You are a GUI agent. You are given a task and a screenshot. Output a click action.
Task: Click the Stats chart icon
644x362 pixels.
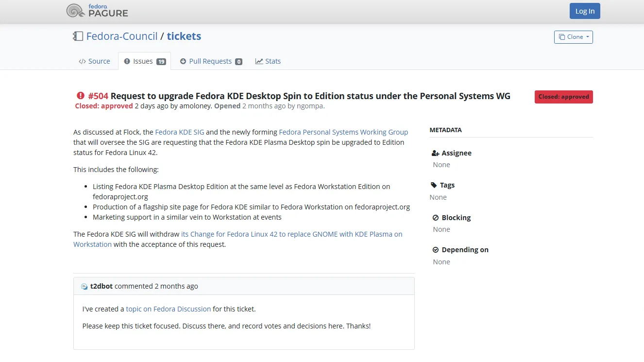259,61
